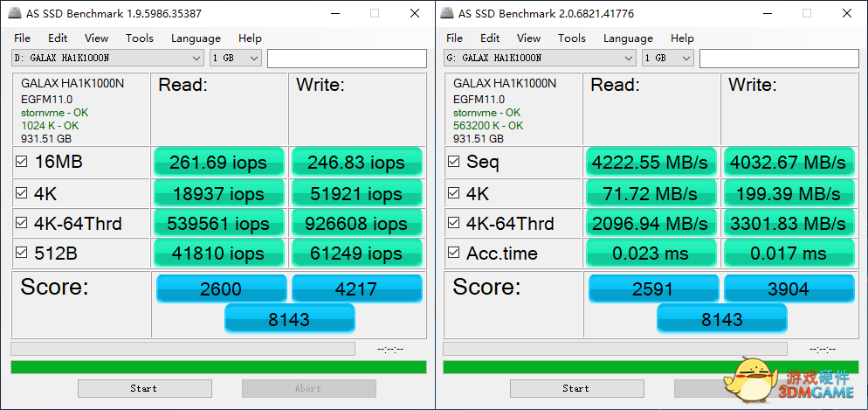Toggle the Acc.time checkbox
The width and height of the screenshot is (868, 410).
click(454, 254)
